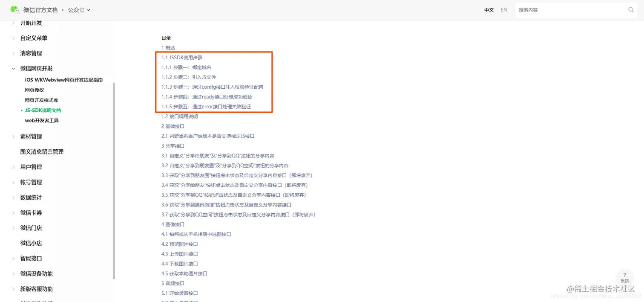
Task: Open 3.1 自定义分享给朋友及分享到QQ link
Action: 218,156
